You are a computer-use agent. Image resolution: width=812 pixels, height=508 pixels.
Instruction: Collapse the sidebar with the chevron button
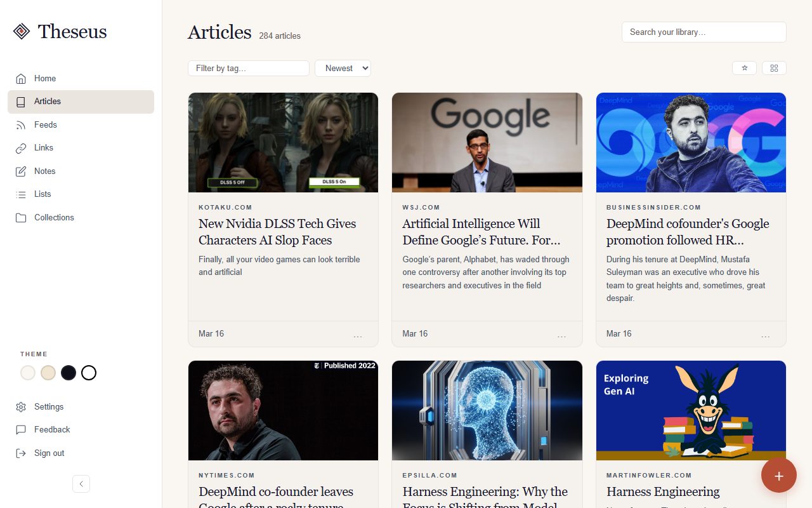click(x=81, y=484)
